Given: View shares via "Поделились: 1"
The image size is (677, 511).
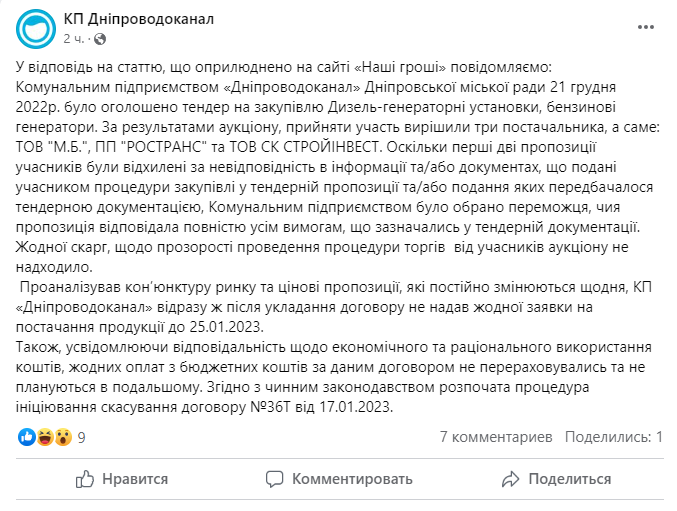Looking at the screenshot, I should pos(614,437).
